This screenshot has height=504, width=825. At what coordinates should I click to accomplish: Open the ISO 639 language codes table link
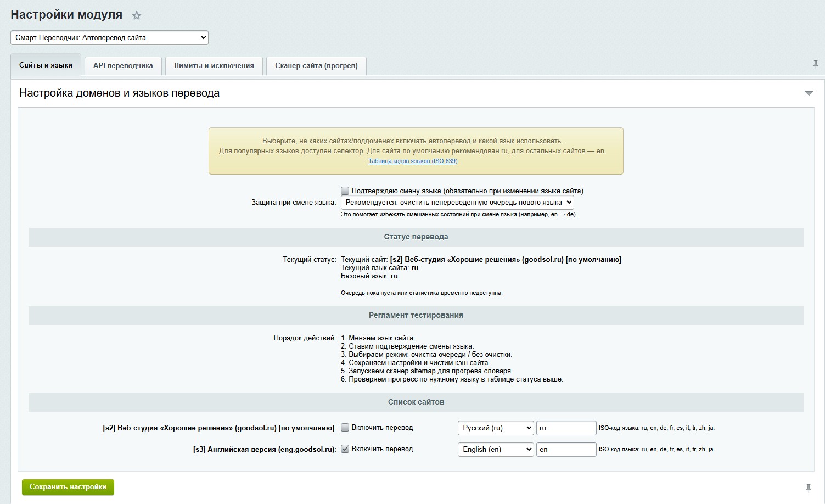(413, 161)
